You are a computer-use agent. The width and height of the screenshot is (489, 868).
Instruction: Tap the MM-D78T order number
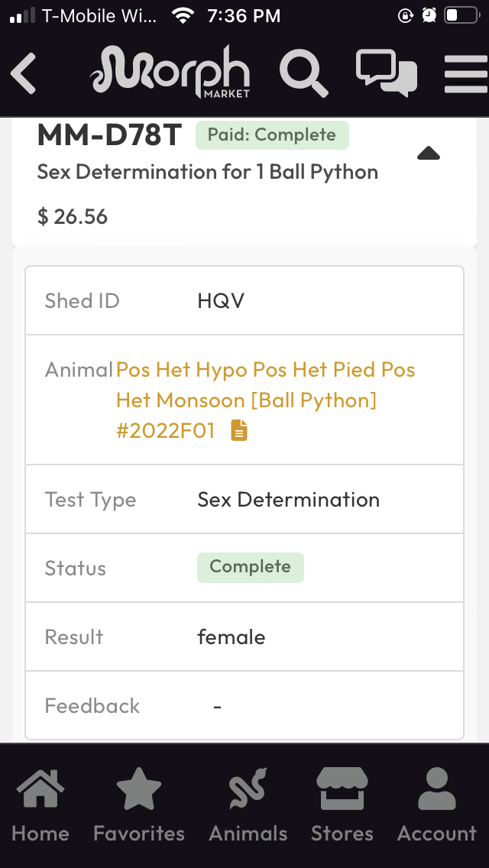(x=109, y=135)
